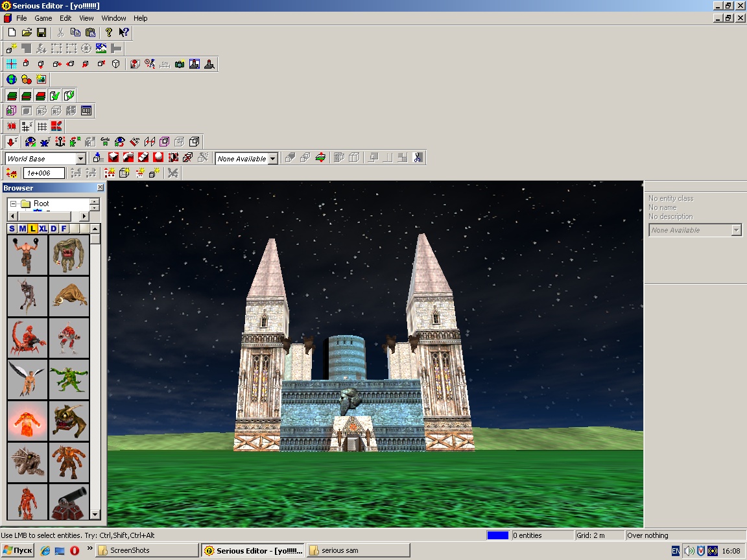
Task: Open the toolbar None Available dropdown
Action: 273,159
